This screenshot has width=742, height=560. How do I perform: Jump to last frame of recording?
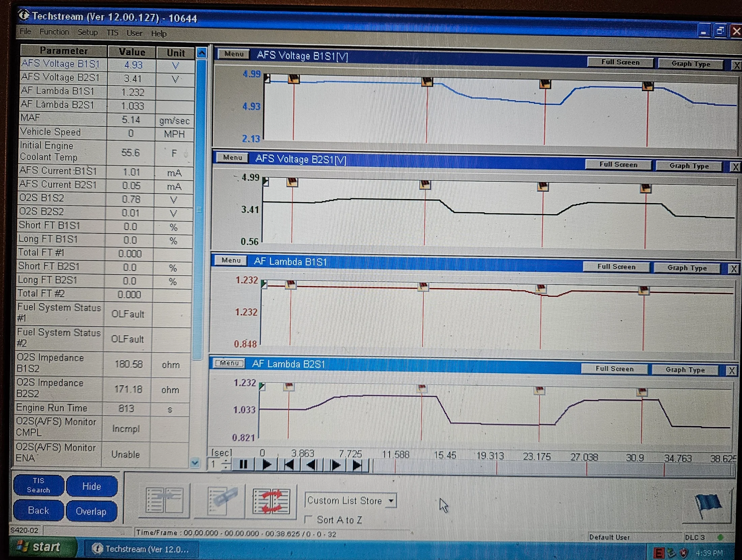tap(358, 466)
